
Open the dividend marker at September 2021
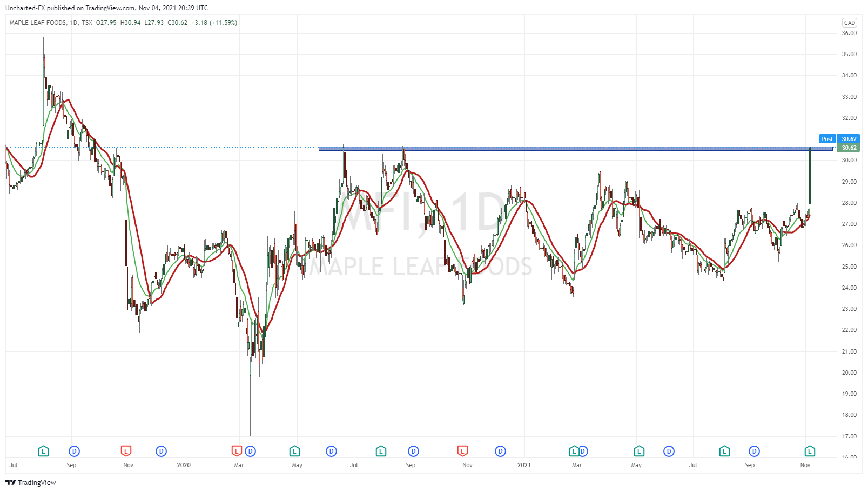tap(754, 451)
